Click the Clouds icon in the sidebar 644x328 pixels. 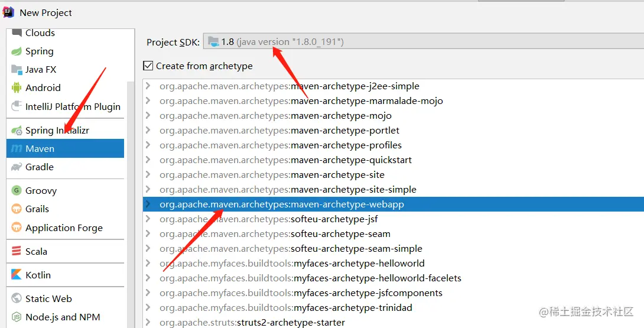[x=17, y=33]
